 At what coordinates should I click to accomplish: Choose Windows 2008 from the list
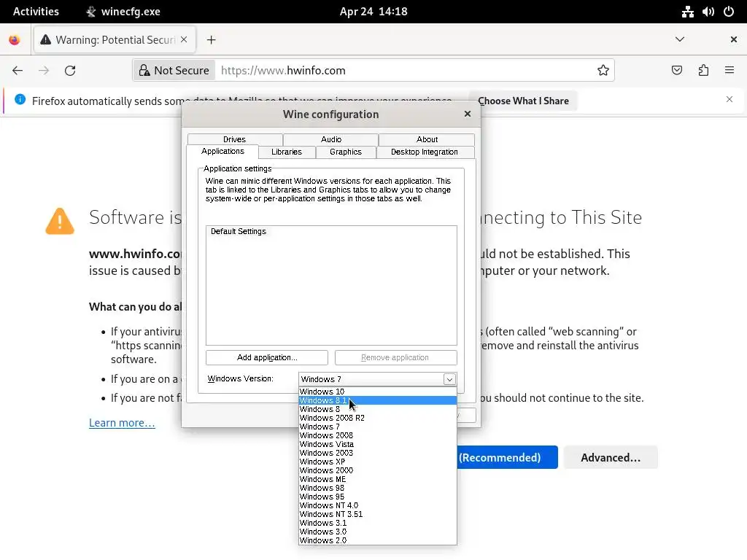click(377, 436)
